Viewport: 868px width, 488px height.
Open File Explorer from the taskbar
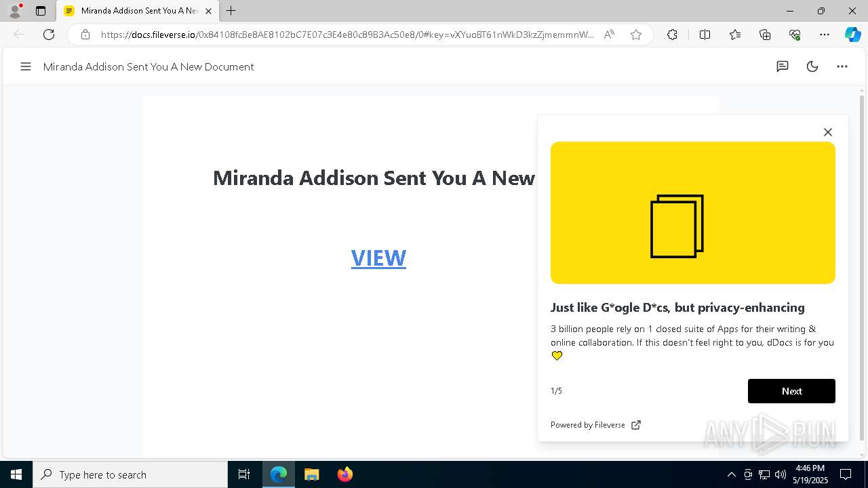pos(312,474)
